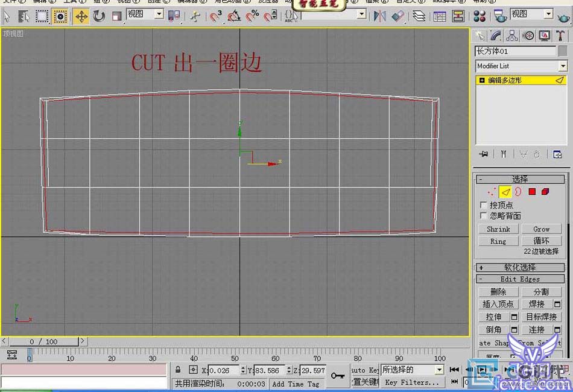Click the Pin Stack icon
Viewport: 573px width, 392px height.
[483, 154]
